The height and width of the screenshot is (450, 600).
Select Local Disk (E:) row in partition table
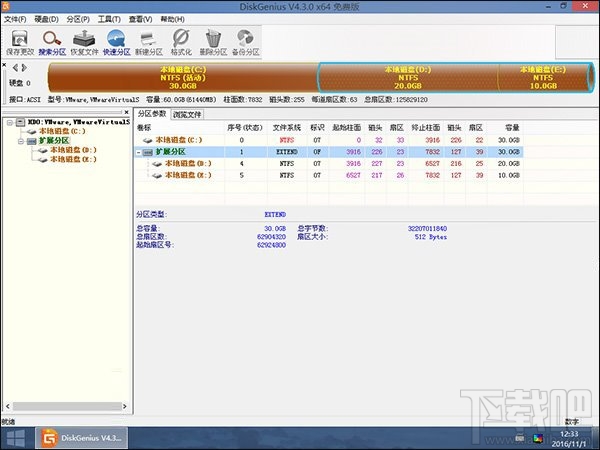pyautogui.click(x=329, y=175)
